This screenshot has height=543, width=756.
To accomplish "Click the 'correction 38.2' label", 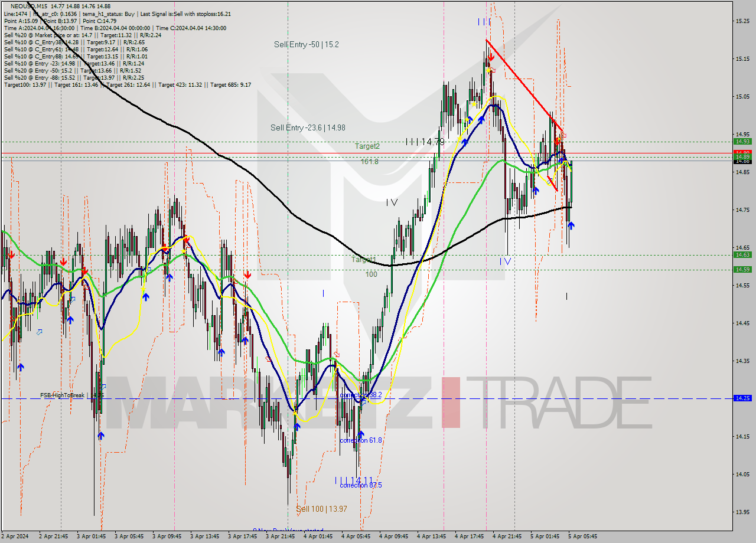I will (361, 394).
